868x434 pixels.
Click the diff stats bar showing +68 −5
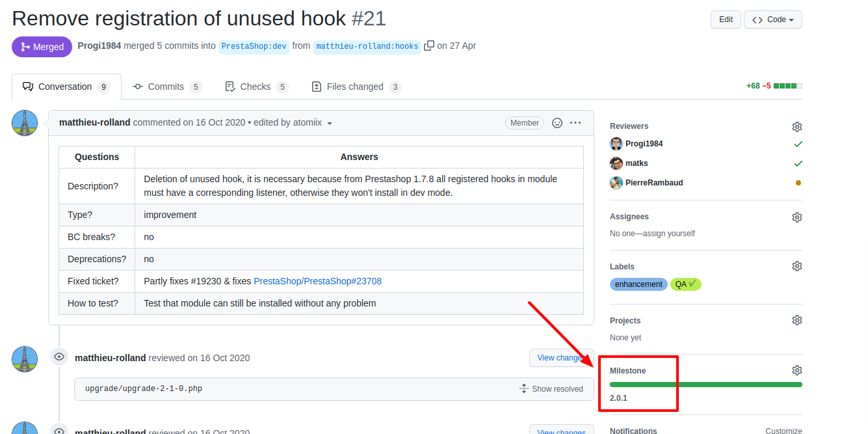coord(777,85)
